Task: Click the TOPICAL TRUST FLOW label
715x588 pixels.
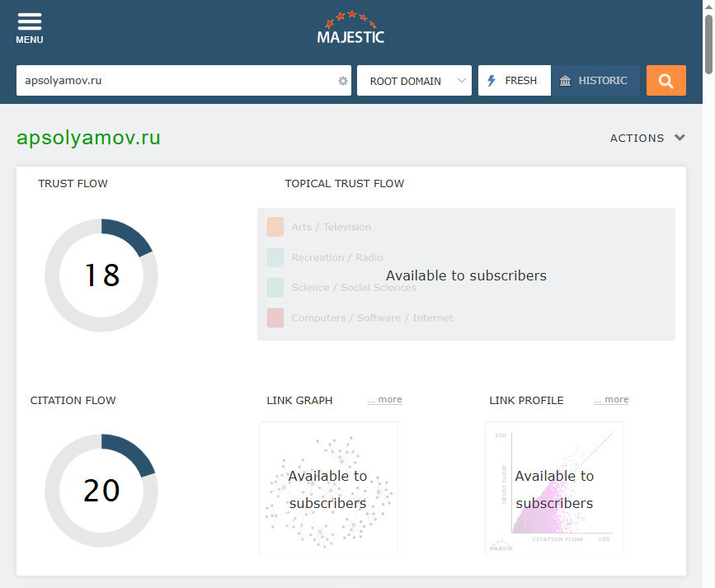Action: tap(344, 183)
